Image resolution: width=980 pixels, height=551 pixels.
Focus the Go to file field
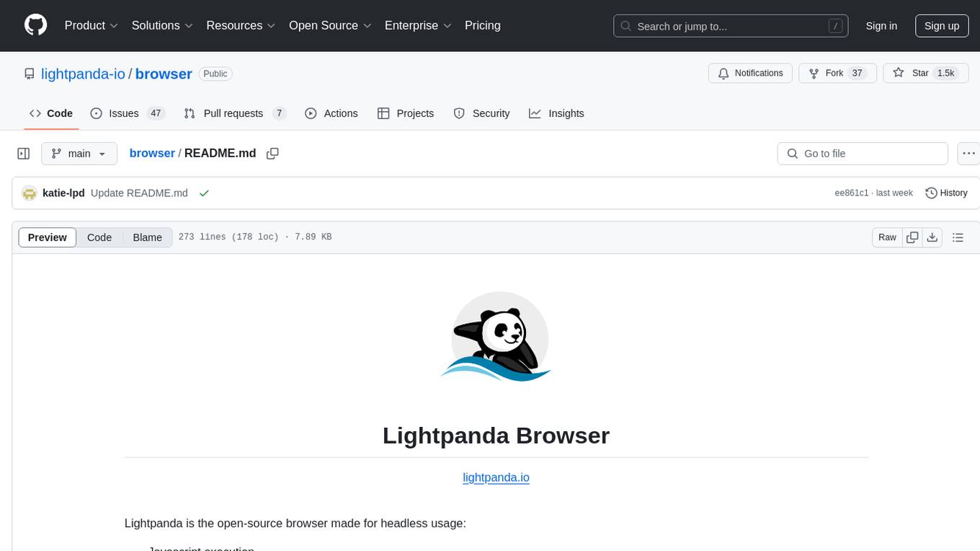(863, 154)
